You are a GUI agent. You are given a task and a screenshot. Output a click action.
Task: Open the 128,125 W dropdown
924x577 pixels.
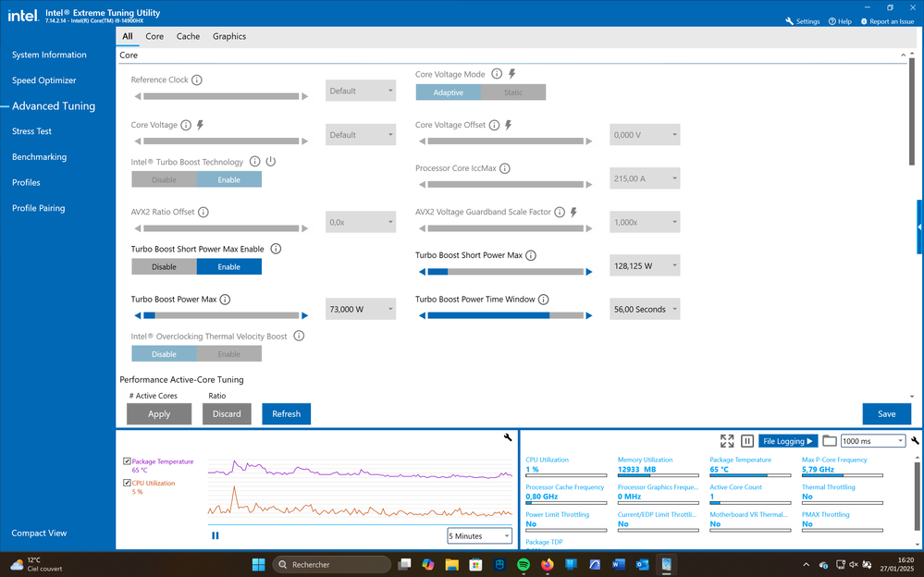645,265
